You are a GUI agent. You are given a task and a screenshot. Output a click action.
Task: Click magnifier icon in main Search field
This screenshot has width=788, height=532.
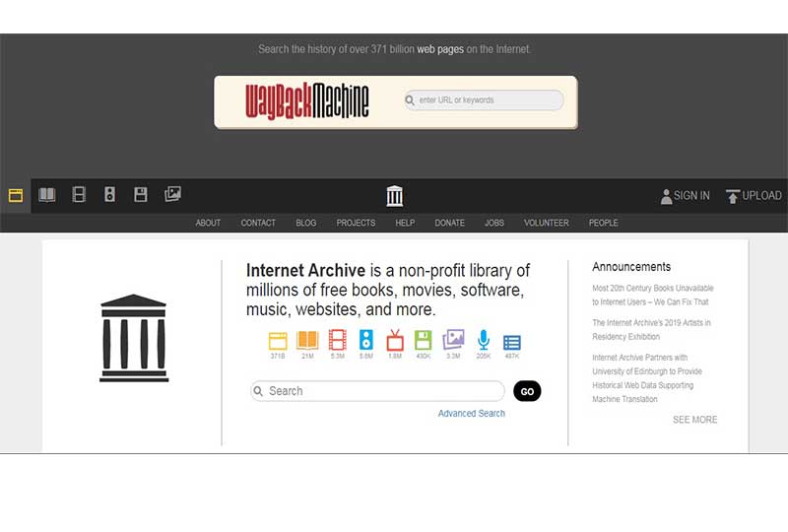click(x=258, y=391)
